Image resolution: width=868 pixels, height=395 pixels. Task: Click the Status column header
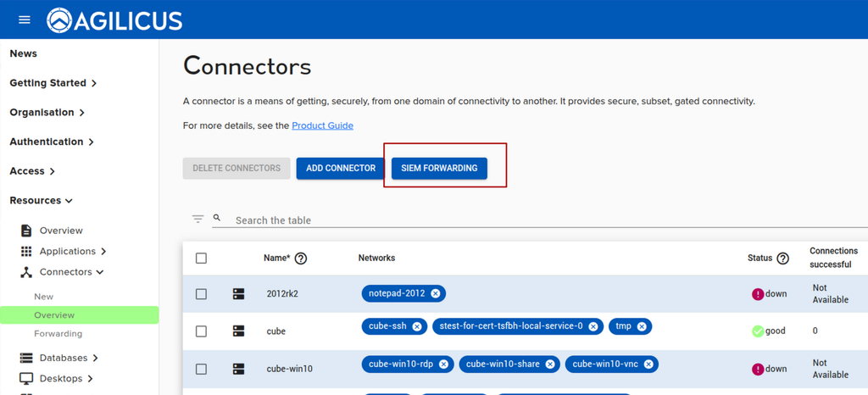(x=759, y=258)
